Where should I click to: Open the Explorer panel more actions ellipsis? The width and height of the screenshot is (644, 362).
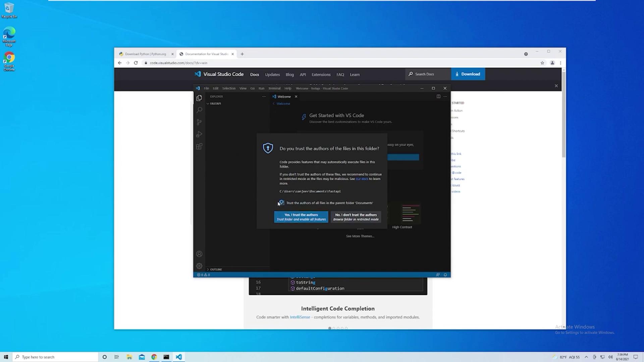(264, 97)
